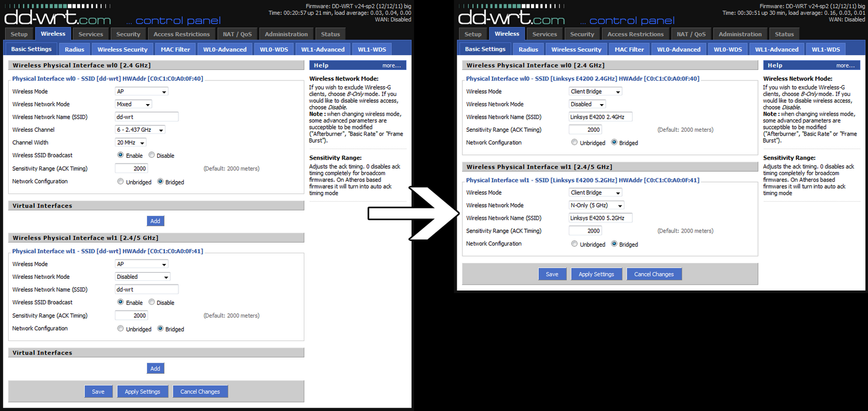Screen dimensions: 868x411
Task: Choose Bridged for wl0 in right panel
Action: 614,142
